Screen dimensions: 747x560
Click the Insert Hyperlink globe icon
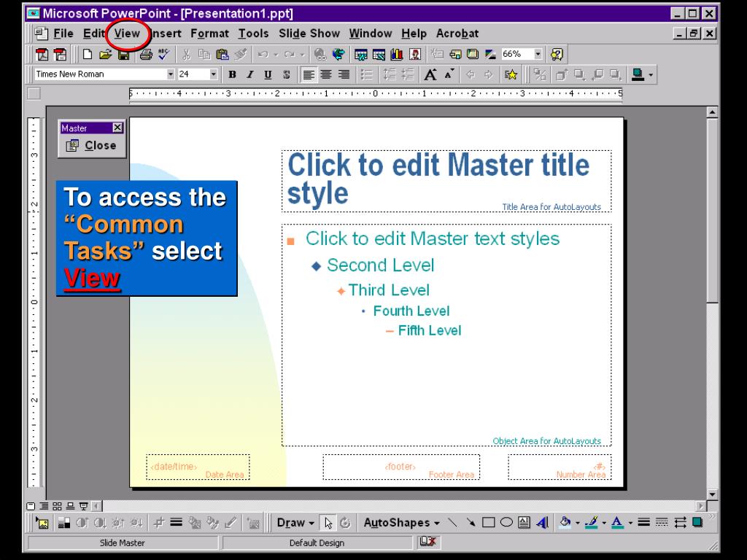point(320,54)
